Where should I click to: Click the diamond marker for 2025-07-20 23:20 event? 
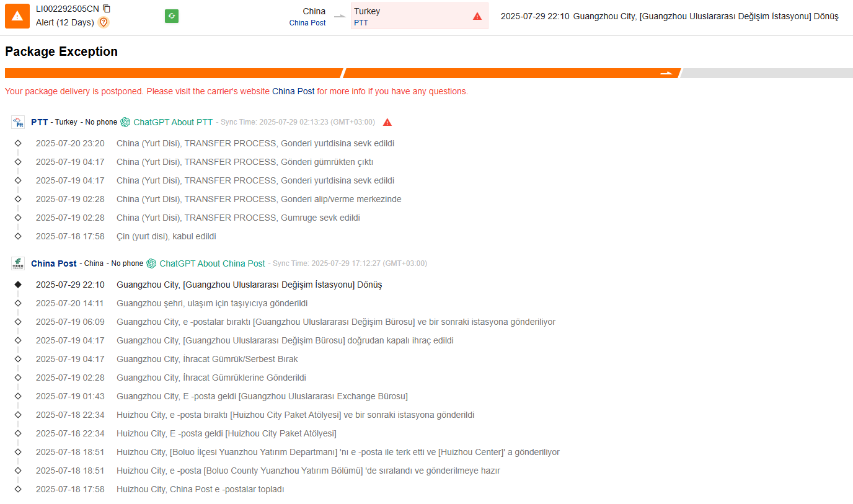tap(18, 143)
